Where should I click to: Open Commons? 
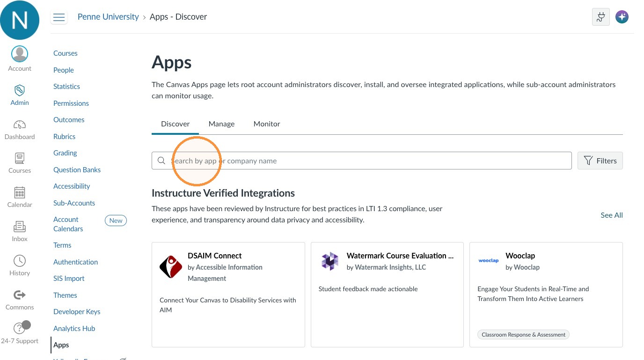click(x=20, y=300)
